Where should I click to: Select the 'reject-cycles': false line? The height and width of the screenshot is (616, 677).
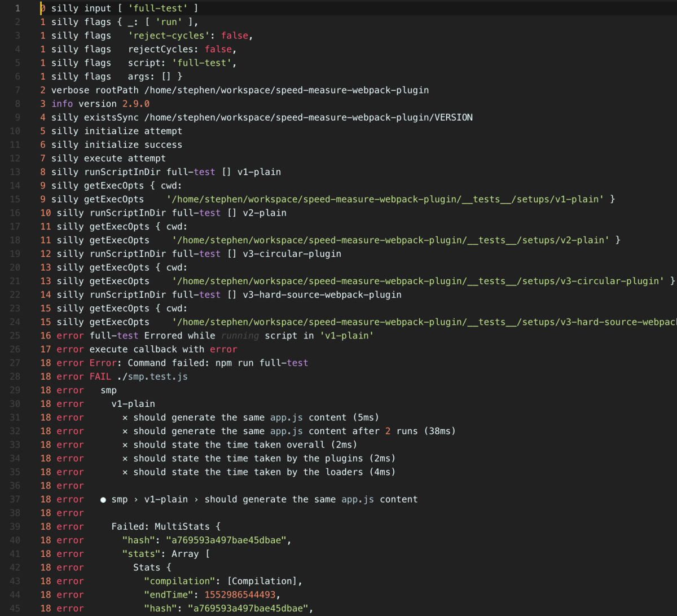pos(146,36)
